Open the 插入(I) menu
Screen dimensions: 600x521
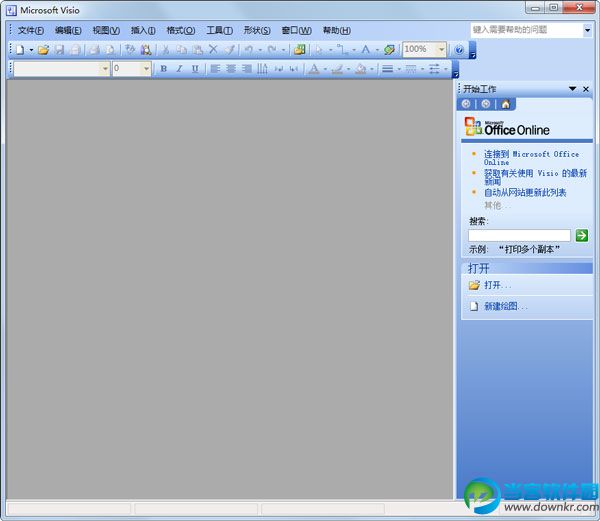143,31
